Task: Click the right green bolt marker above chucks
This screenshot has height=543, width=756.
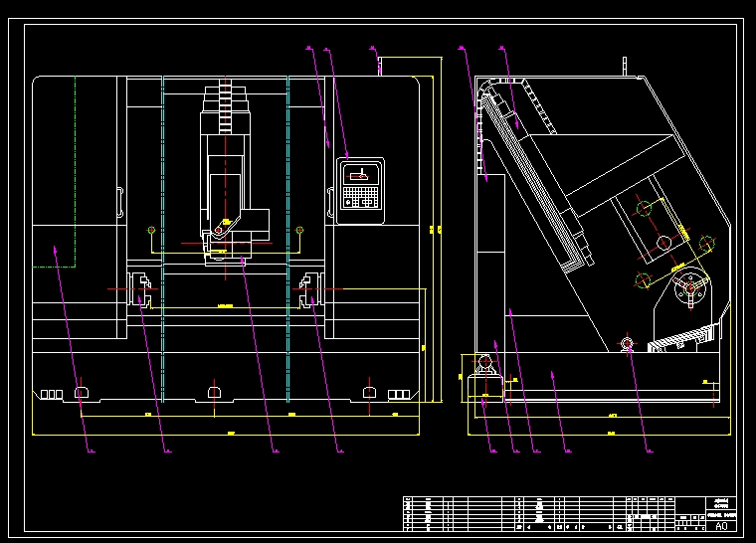Action: tap(299, 230)
